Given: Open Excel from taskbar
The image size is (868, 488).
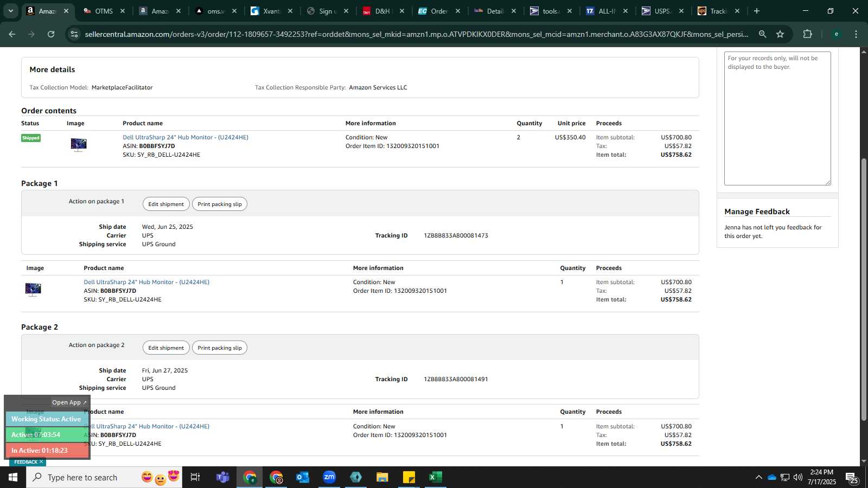Looking at the screenshot, I should (436, 477).
